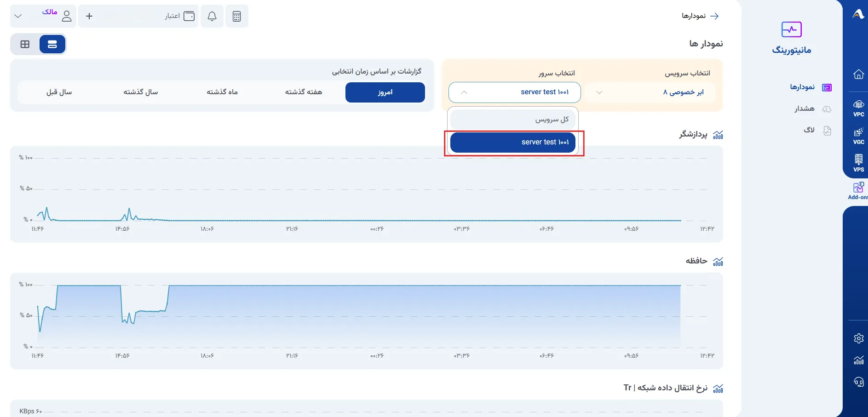Image resolution: width=868 pixels, height=417 pixels.
Task: Open the service dropdown ابر خصوصی ۸
Action: coord(650,92)
